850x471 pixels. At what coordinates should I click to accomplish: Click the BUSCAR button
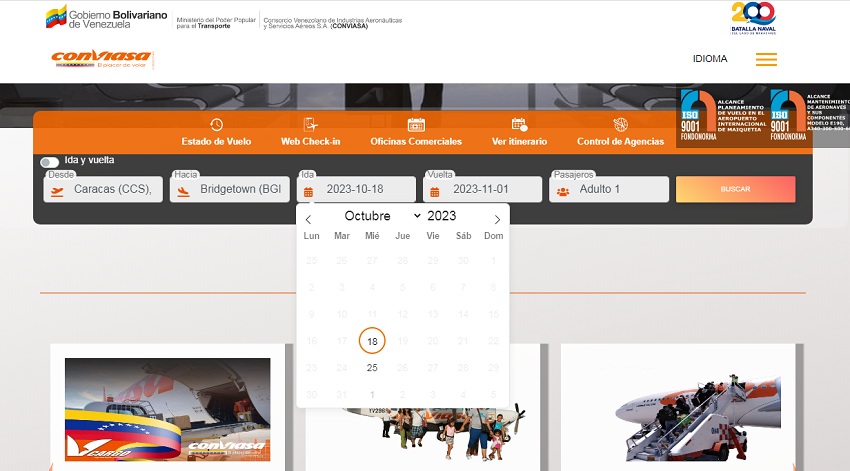click(736, 189)
